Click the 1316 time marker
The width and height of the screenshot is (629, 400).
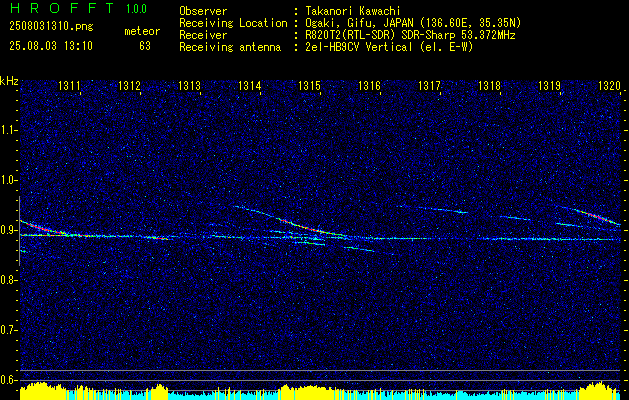(x=369, y=85)
